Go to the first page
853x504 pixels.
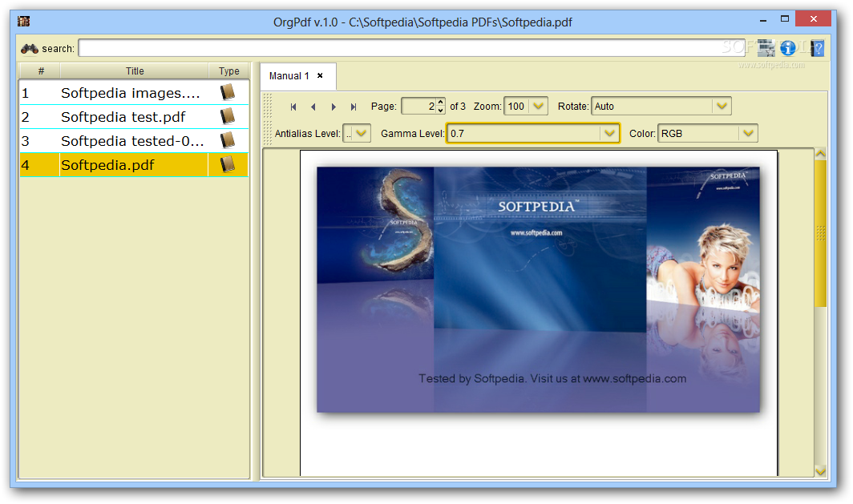[293, 107]
